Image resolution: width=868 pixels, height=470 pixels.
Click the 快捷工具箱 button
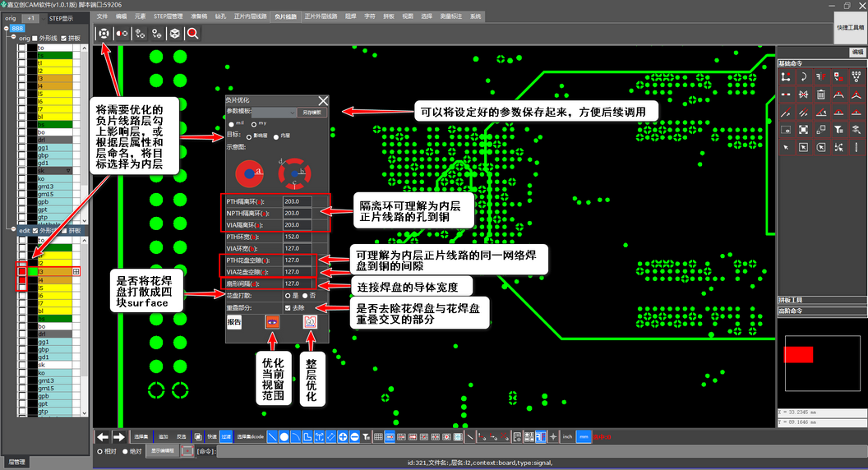(850, 28)
